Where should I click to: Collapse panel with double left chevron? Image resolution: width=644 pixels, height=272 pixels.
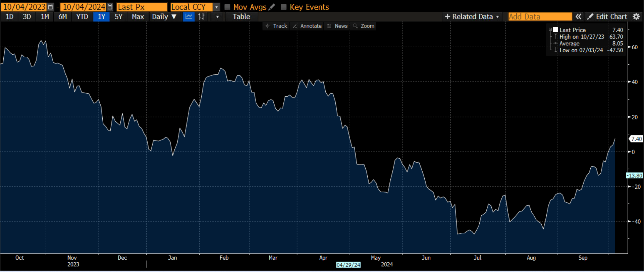click(578, 17)
